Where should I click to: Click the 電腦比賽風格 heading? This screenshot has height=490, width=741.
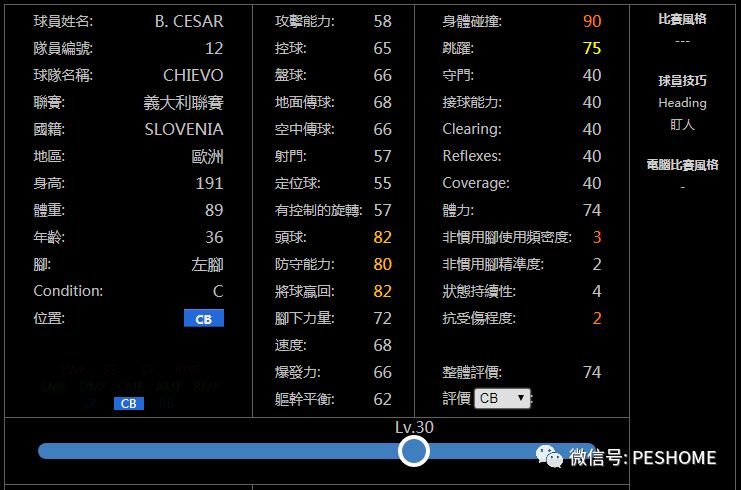(x=682, y=165)
